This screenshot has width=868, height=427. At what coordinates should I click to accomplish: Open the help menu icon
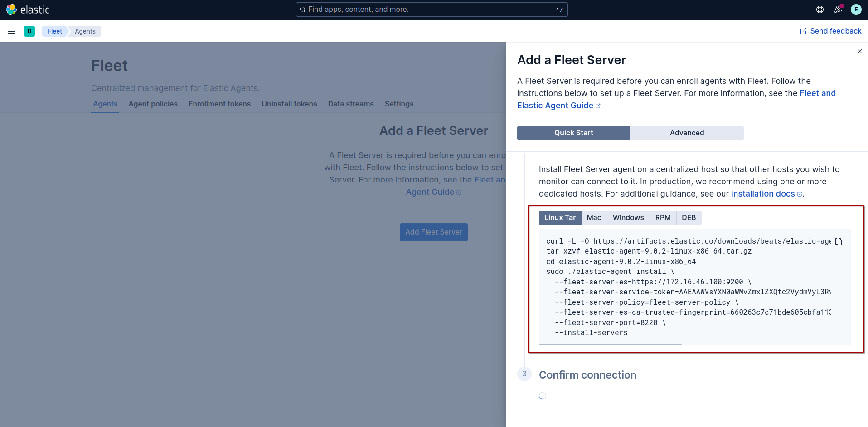pos(820,10)
